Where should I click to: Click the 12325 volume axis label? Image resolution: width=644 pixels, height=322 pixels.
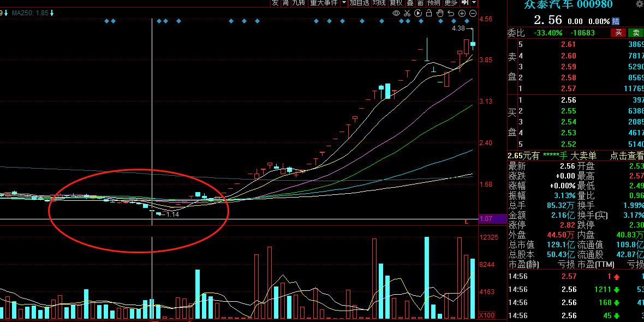click(x=489, y=237)
